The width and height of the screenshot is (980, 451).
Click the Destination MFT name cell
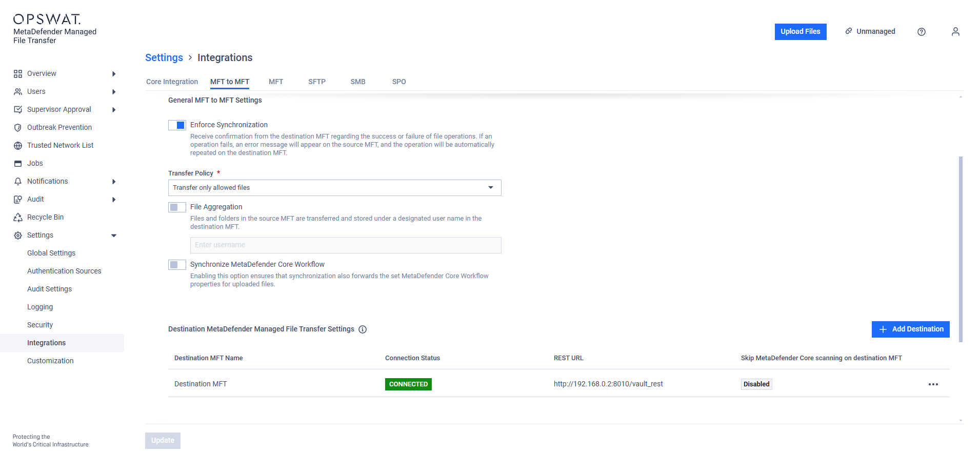201,384
